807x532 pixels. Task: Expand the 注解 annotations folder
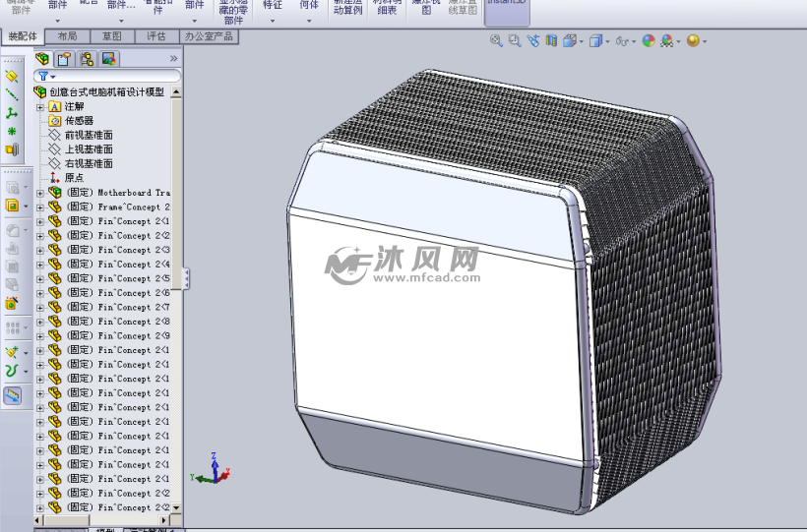(x=40, y=106)
